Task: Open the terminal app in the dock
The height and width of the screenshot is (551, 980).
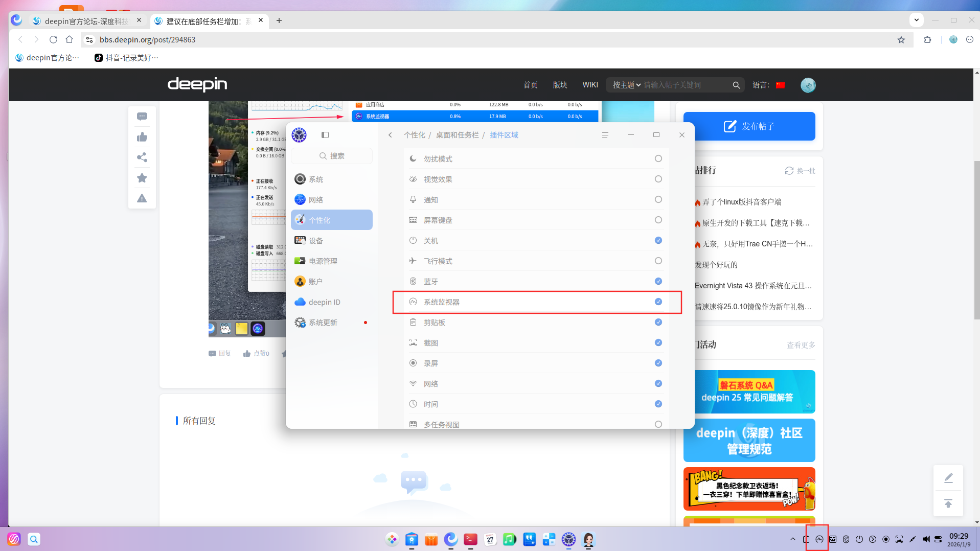Action: (x=470, y=539)
